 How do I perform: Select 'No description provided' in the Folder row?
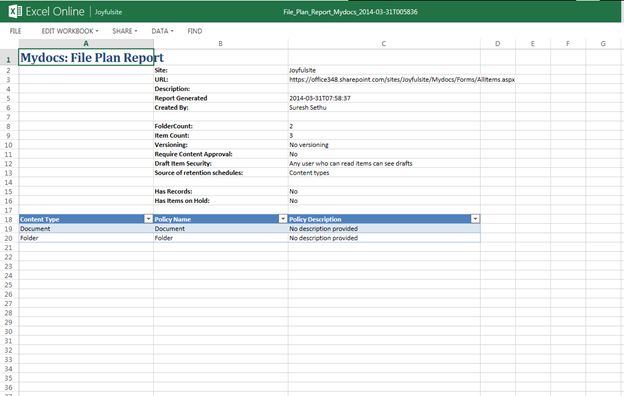point(384,238)
